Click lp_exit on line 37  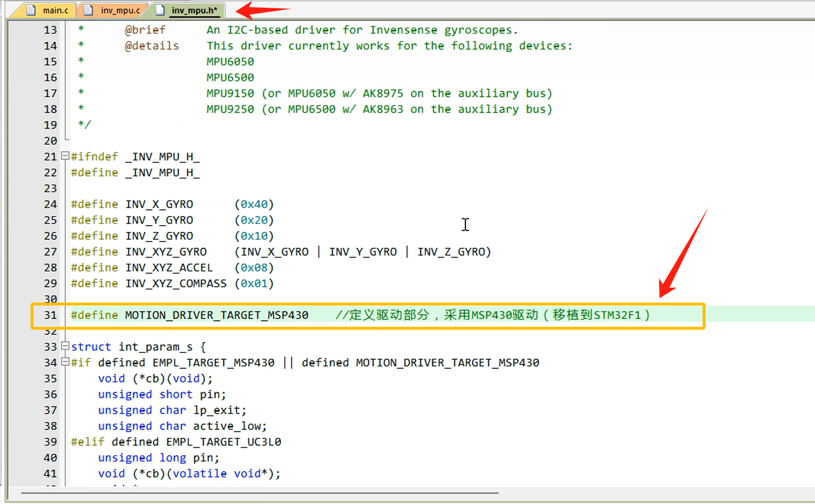(217, 411)
